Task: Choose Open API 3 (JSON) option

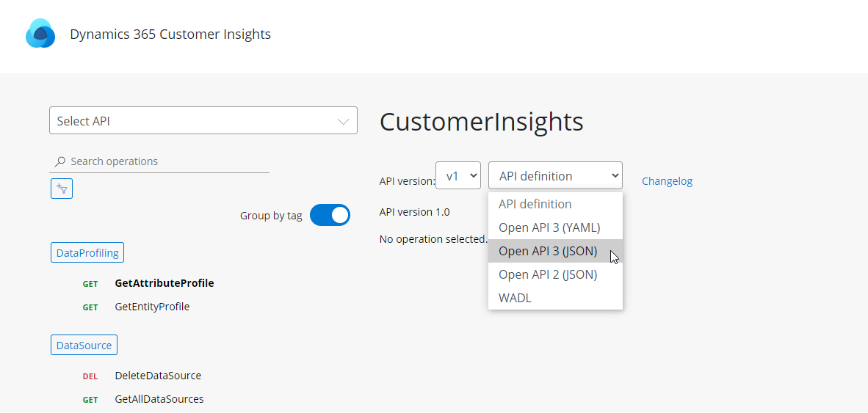Action: coord(548,251)
